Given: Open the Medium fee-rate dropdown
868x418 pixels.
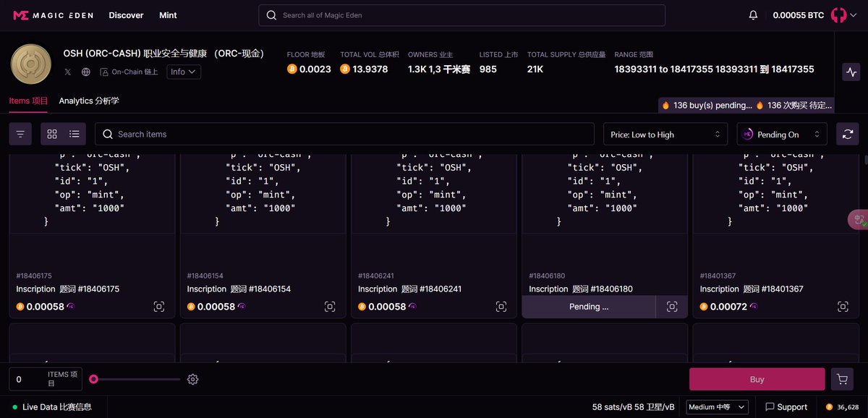Looking at the screenshot, I should point(718,407).
